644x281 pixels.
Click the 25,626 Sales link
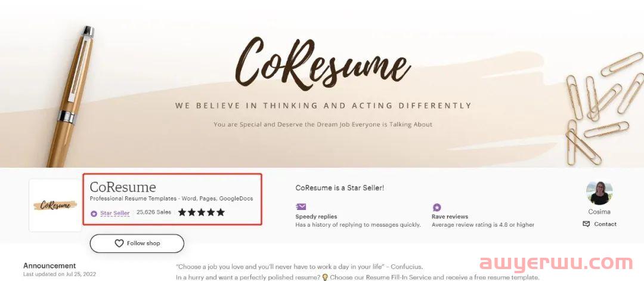point(154,212)
